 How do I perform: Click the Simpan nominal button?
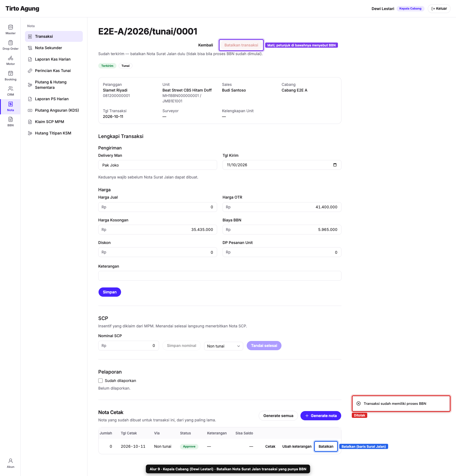(x=182, y=346)
